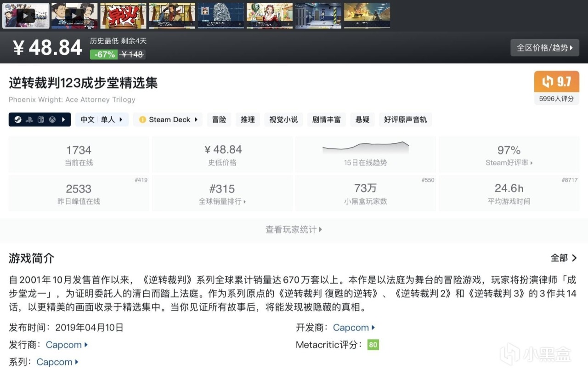Click the 73万 小黑盒玩家数 card

(x=366, y=193)
